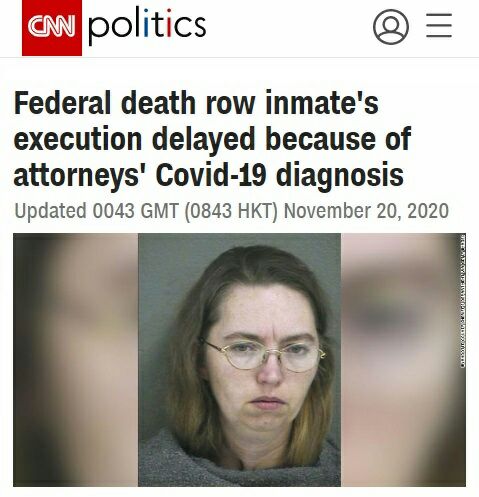Image resolution: width=479 pixels, height=497 pixels.
Task: Go to the politics section label
Action: pyautogui.click(x=147, y=25)
